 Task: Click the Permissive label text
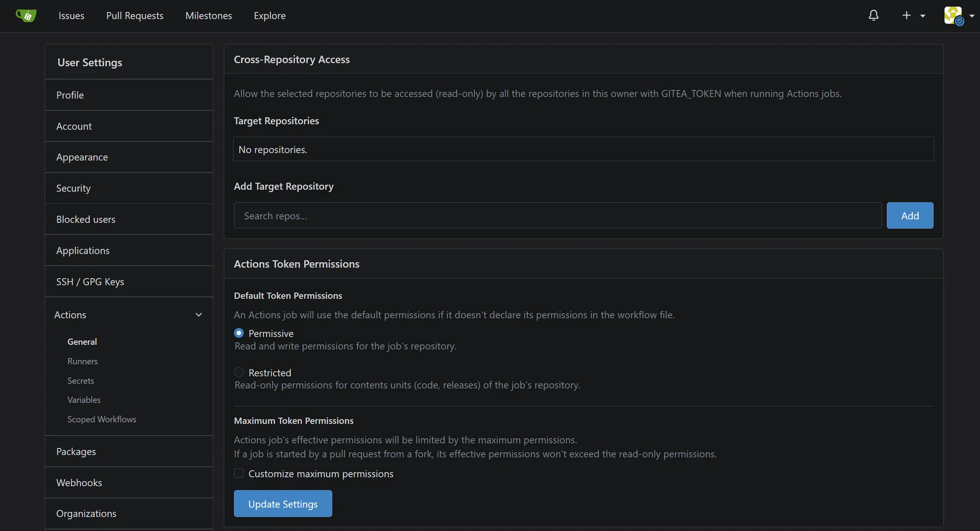[x=271, y=333]
